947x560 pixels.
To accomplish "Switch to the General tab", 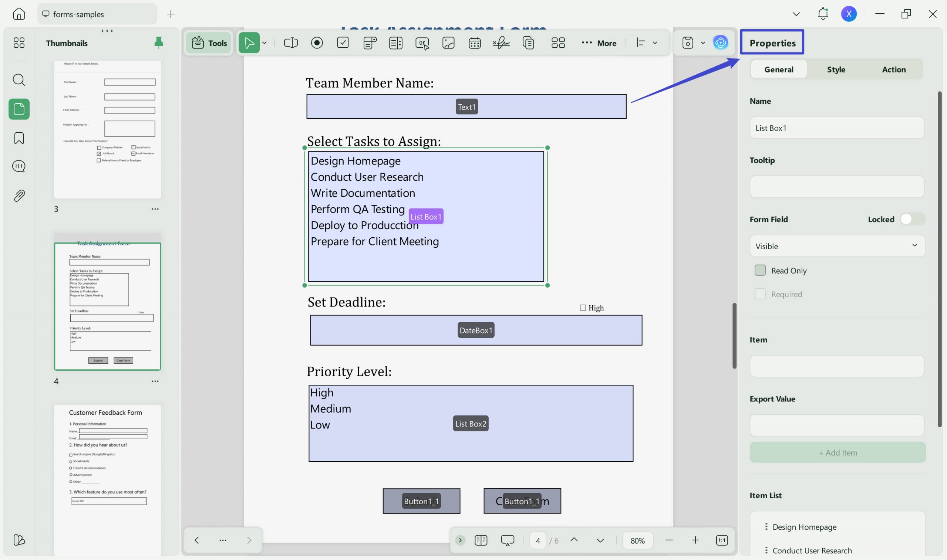I will pos(779,69).
